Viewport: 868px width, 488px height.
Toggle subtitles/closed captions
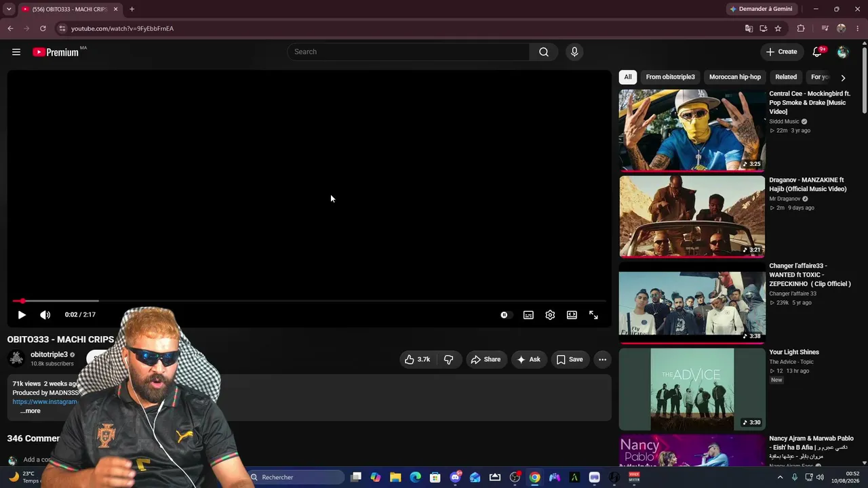(528, 315)
